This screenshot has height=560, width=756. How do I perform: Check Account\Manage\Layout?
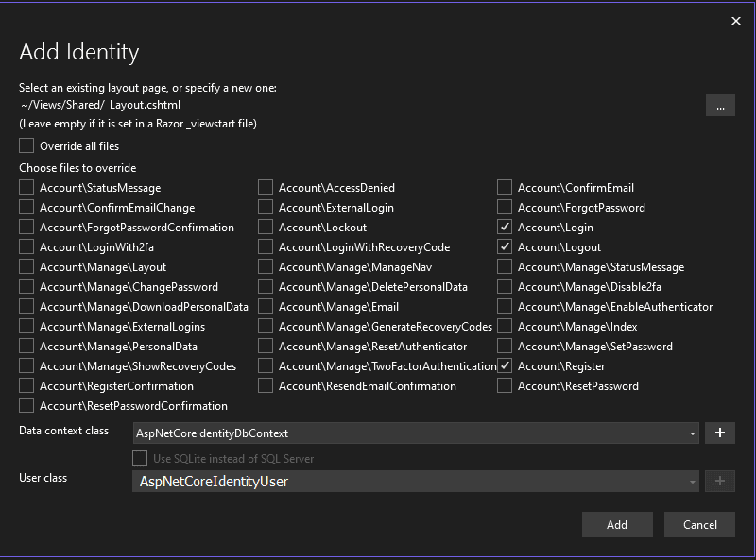(26, 266)
